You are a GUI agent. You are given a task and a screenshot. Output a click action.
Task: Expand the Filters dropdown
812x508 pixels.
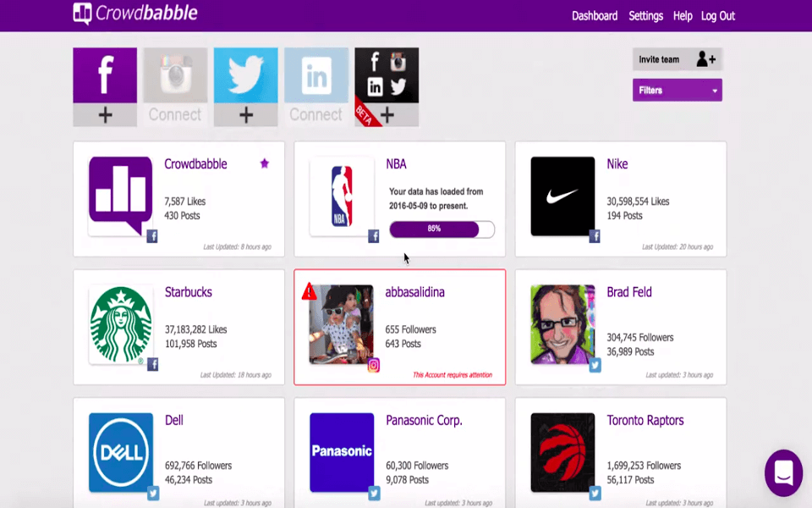coord(678,91)
